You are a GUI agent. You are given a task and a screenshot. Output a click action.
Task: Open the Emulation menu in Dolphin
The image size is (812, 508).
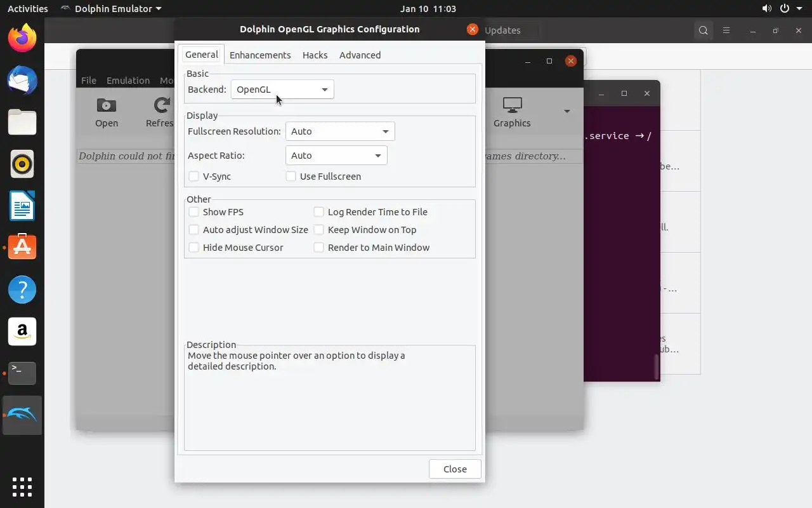point(128,81)
